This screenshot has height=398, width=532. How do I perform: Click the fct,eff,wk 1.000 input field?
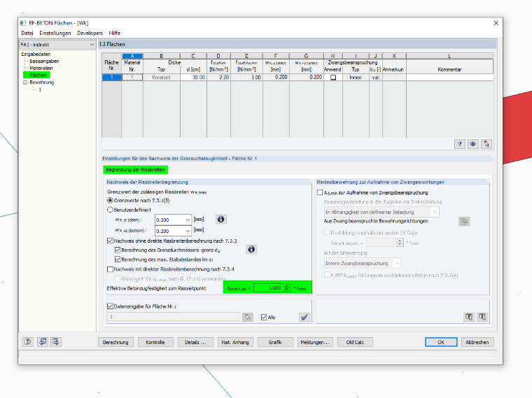coord(268,287)
